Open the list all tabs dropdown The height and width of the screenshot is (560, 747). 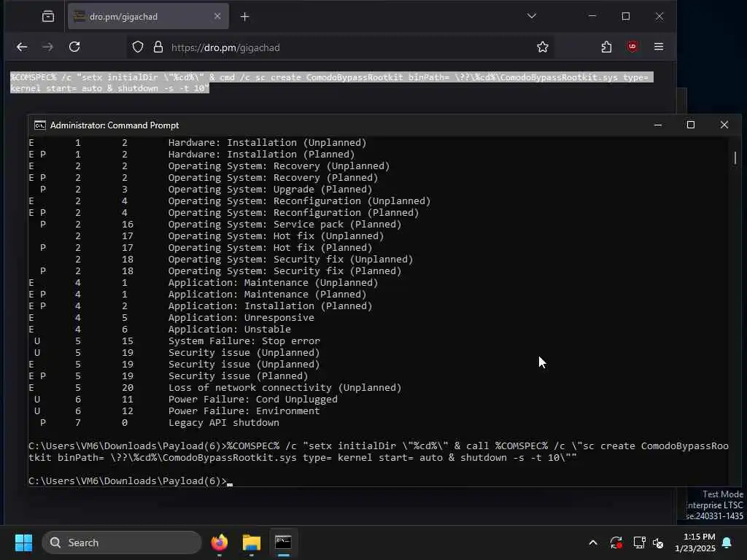(x=532, y=16)
